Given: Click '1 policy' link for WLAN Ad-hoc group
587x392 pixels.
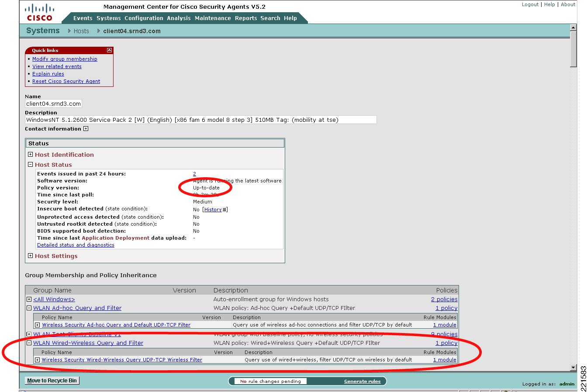Looking at the screenshot, I should coord(446,308).
